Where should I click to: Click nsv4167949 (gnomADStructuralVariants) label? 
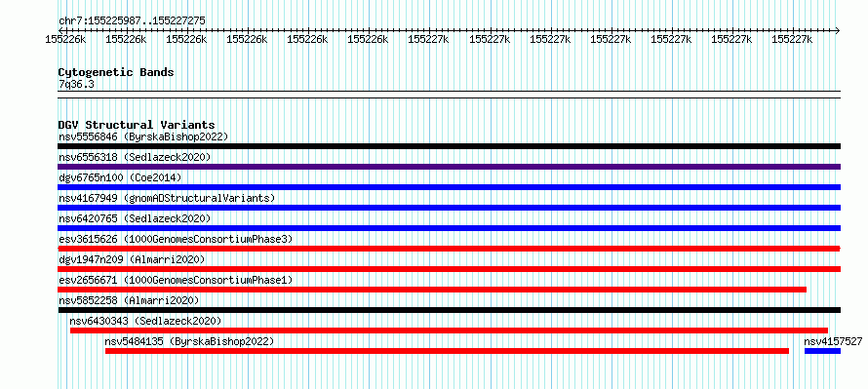[x=167, y=198]
